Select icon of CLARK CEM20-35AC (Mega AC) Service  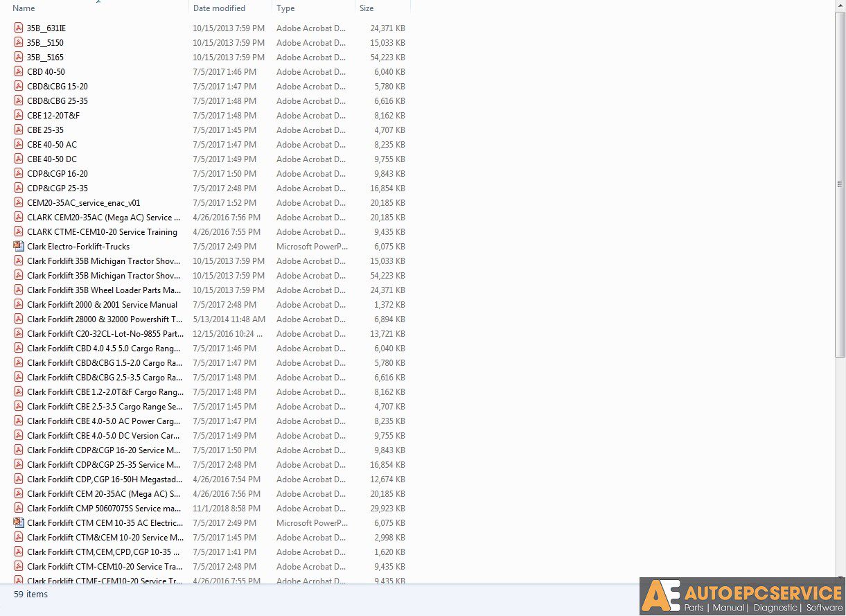[19, 218]
